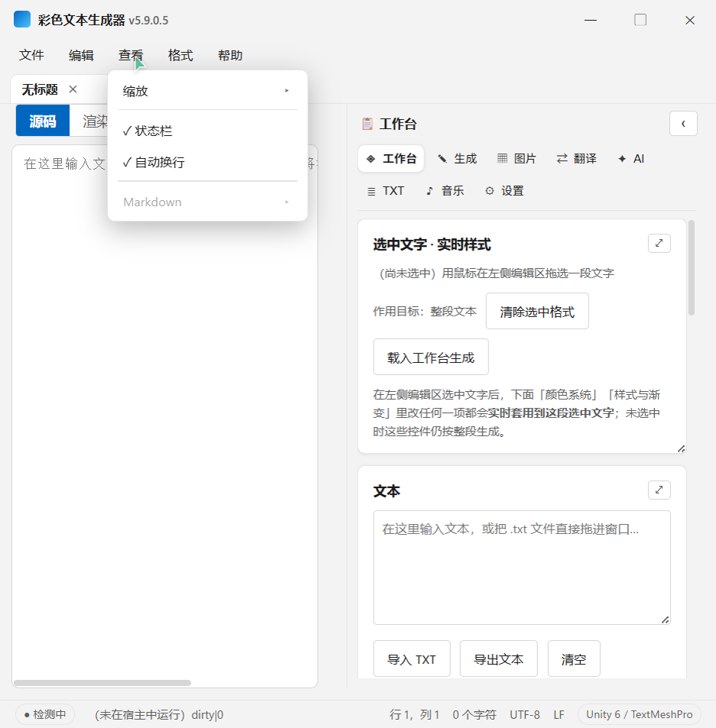Click the 清空 button
This screenshot has width=716, height=728.
coord(574,658)
